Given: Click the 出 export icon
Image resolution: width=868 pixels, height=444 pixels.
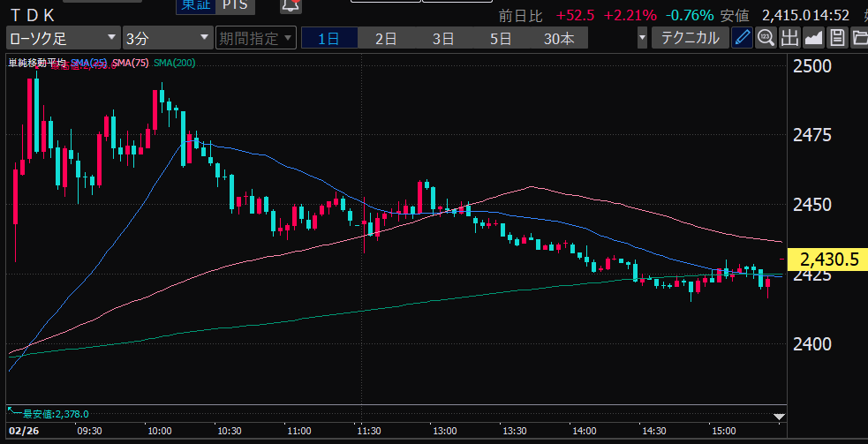Looking at the screenshot, I should [789, 38].
